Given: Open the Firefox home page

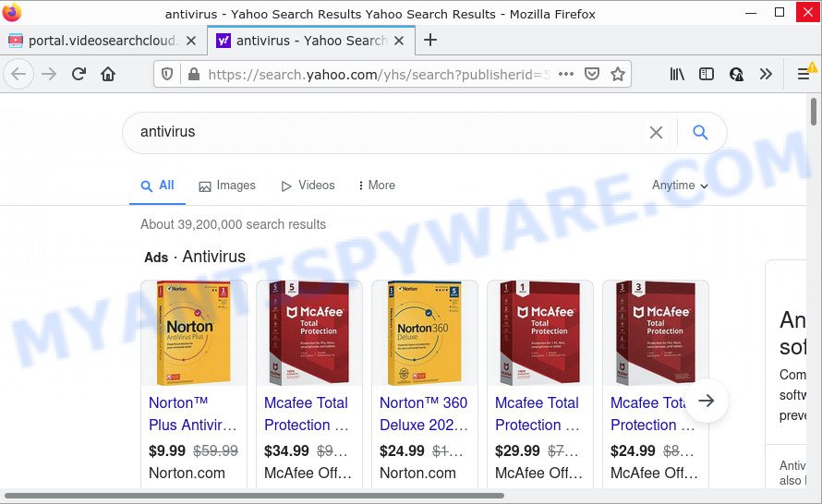Looking at the screenshot, I should (x=108, y=74).
